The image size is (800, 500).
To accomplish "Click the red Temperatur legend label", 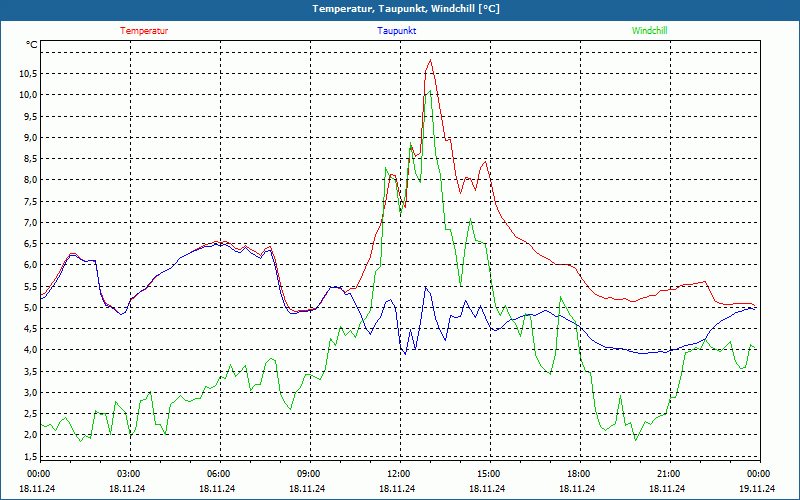I will pos(144,31).
